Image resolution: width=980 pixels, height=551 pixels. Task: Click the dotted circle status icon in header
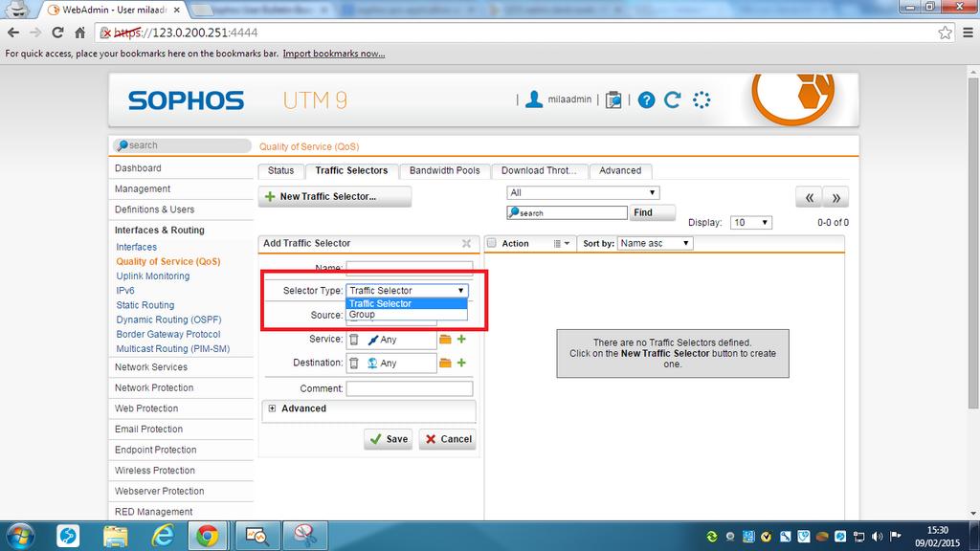coord(702,99)
